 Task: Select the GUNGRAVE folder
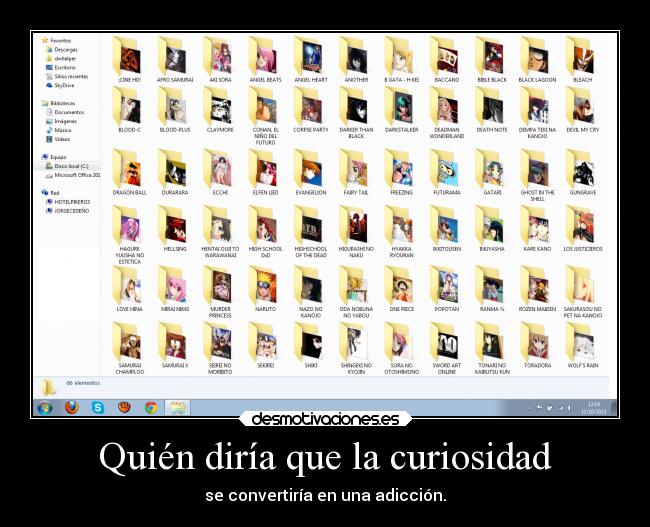tap(582, 173)
